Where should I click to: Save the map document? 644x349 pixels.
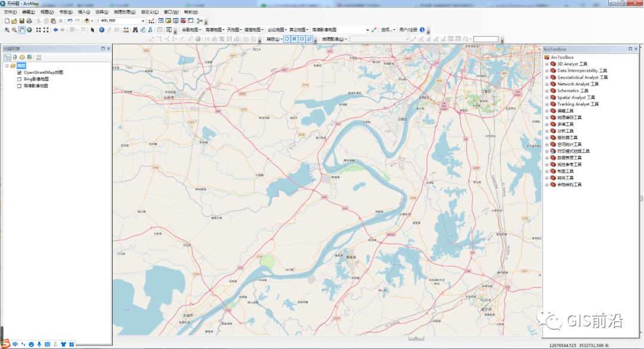tap(22, 20)
